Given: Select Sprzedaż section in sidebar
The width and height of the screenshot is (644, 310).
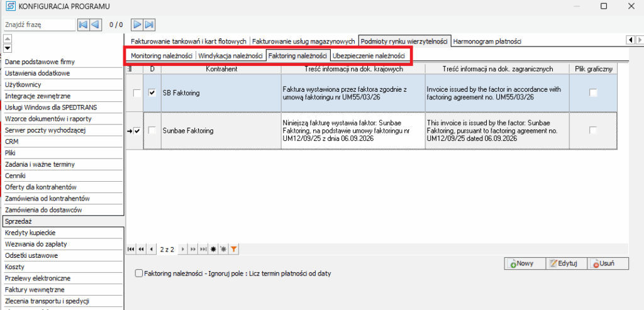Looking at the screenshot, I should click(x=63, y=221).
